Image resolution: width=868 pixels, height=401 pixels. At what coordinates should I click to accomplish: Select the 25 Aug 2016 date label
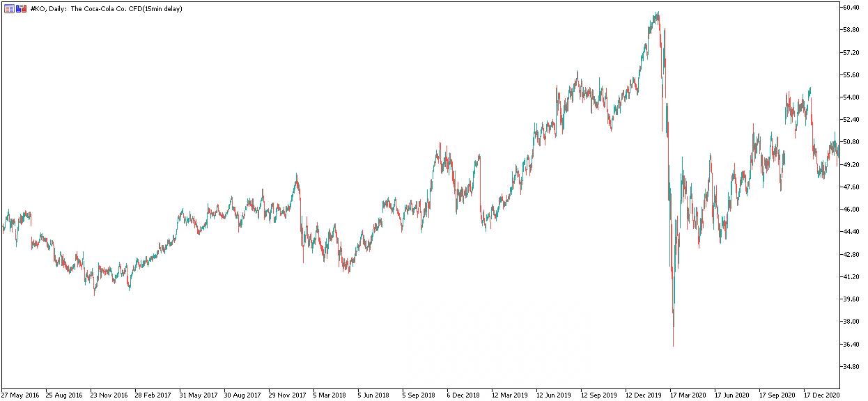click(x=64, y=395)
